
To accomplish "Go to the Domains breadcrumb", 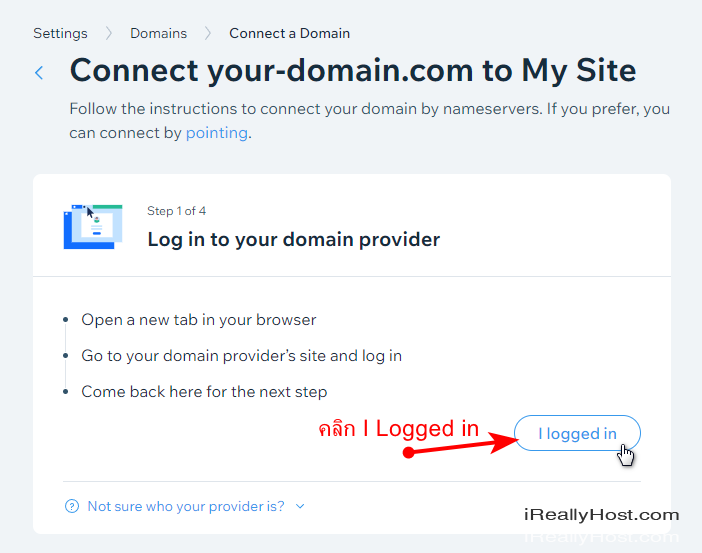I will 158,33.
